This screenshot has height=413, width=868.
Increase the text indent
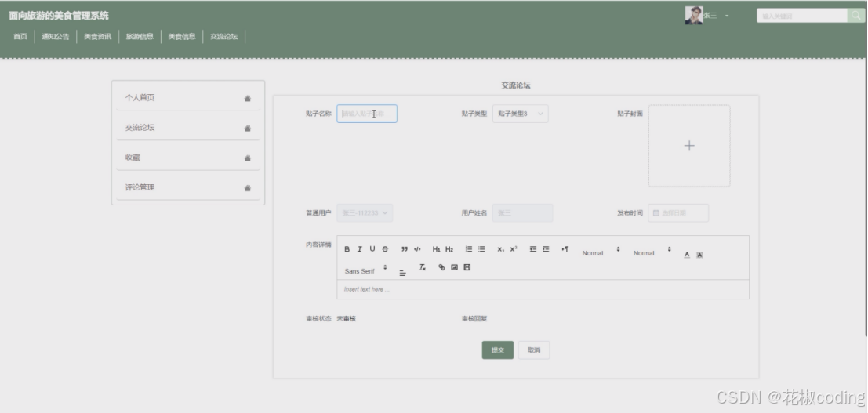pos(546,249)
